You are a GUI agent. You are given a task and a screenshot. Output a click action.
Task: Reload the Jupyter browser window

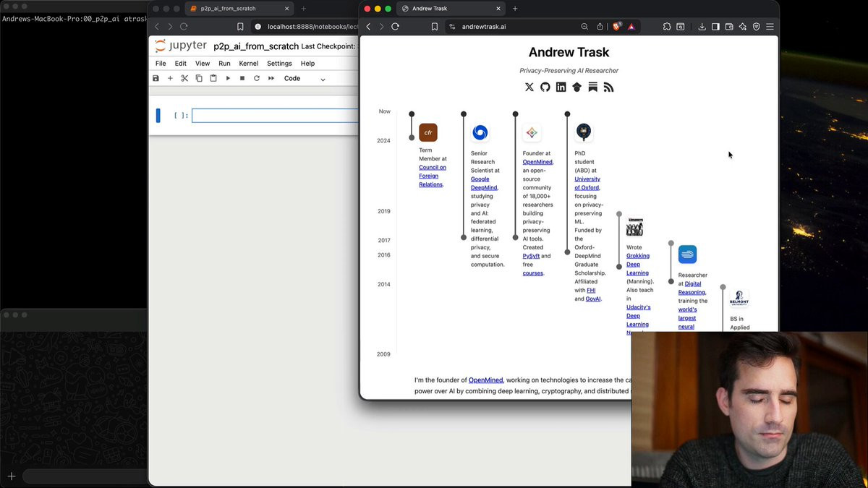click(184, 27)
